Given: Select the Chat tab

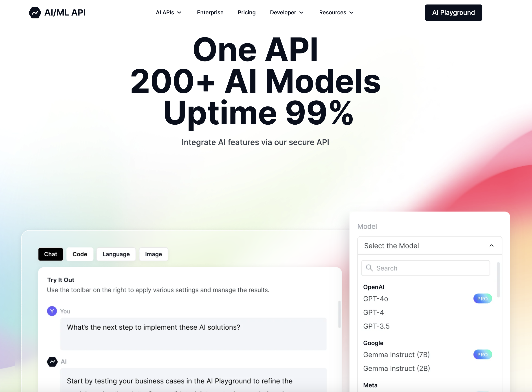Looking at the screenshot, I should (x=50, y=254).
